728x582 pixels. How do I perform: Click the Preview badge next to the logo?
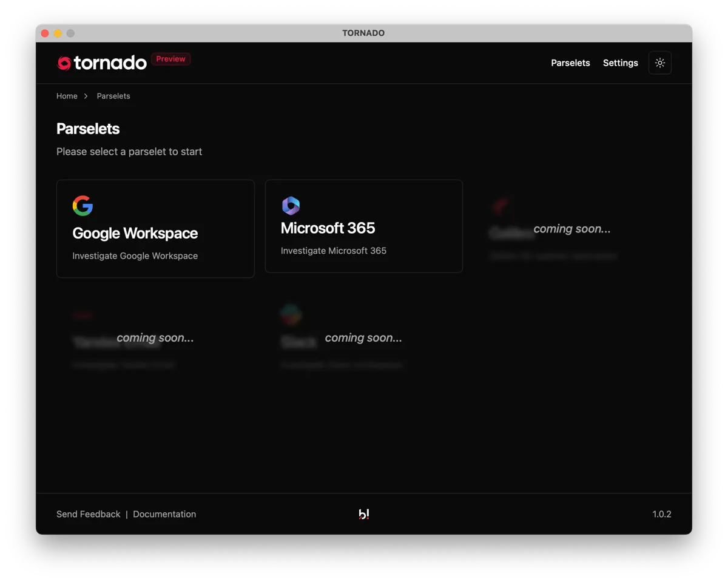(170, 58)
